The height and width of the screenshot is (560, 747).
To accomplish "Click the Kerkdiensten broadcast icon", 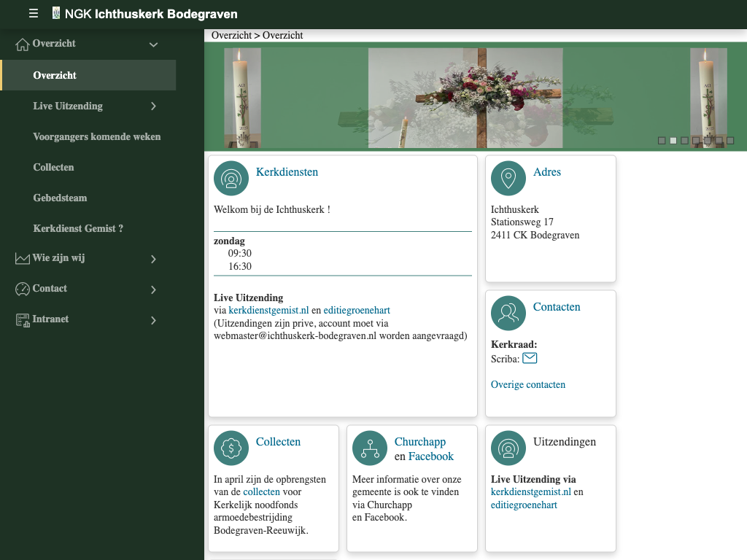I will [x=231, y=179].
